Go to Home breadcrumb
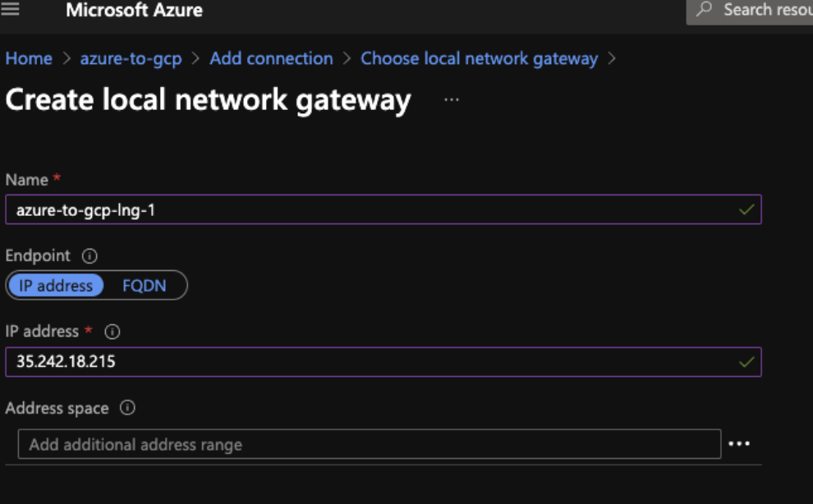This screenshot has height=504, width=813. pos(29,59)
